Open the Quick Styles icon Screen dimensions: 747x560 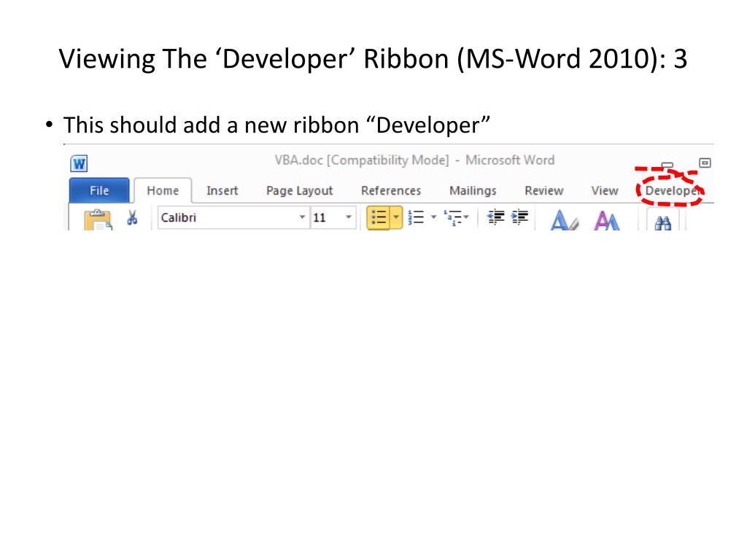click(564, 220)
